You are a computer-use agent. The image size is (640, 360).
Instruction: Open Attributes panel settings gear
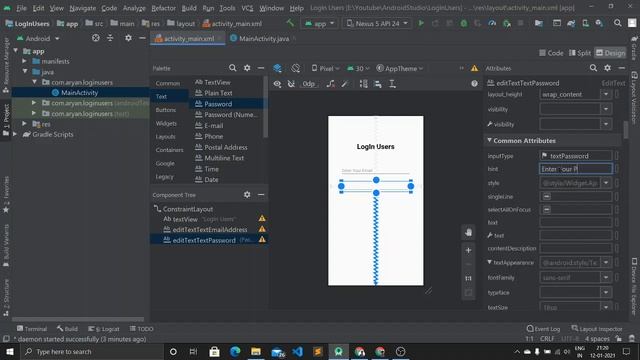tap(607, 68)
